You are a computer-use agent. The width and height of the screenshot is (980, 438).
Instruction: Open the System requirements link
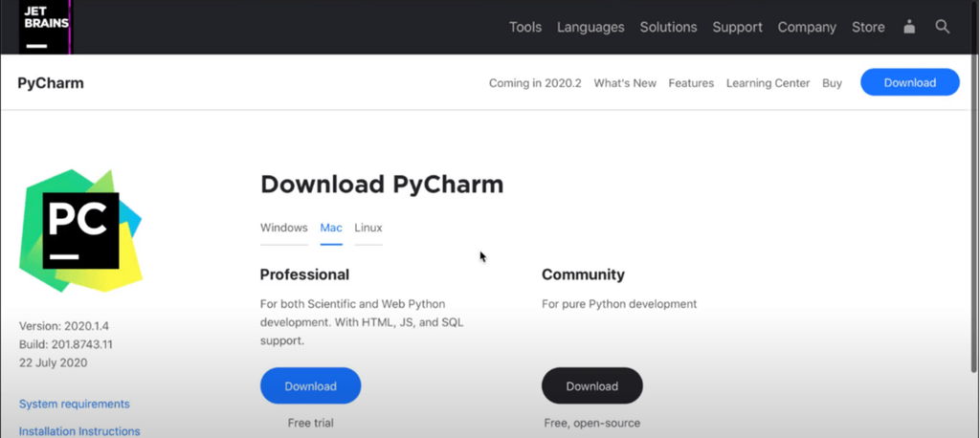[75, 404]
